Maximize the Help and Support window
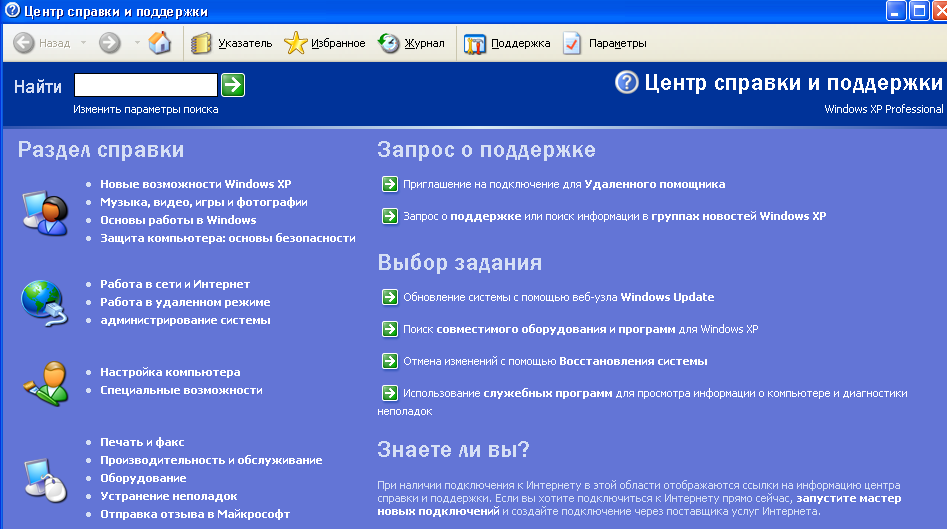The height and width of the screenshot is (529, 947). click(x=919, y=11)
